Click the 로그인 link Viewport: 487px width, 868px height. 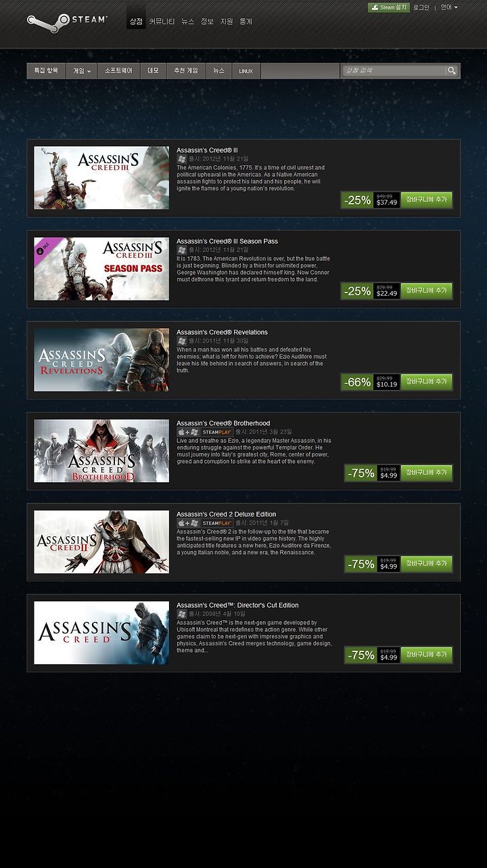click(x=421, y=7)
